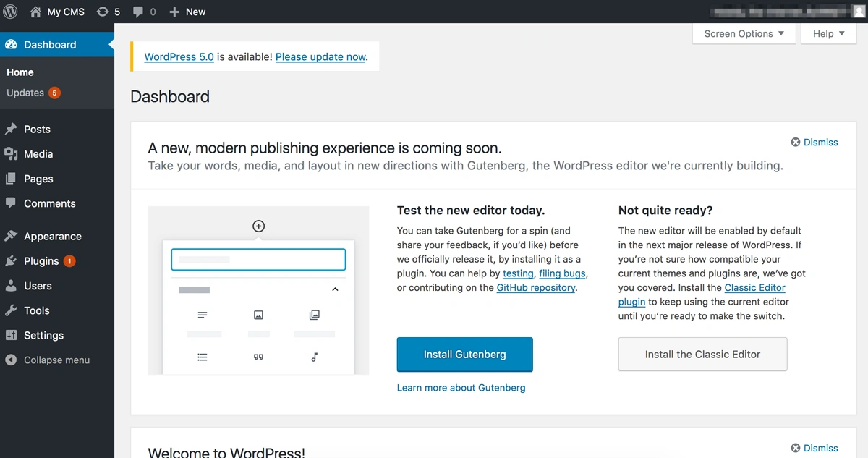Click the Settings sliders icon
This screenshot has width=868, height=458.
pos(11,335)
